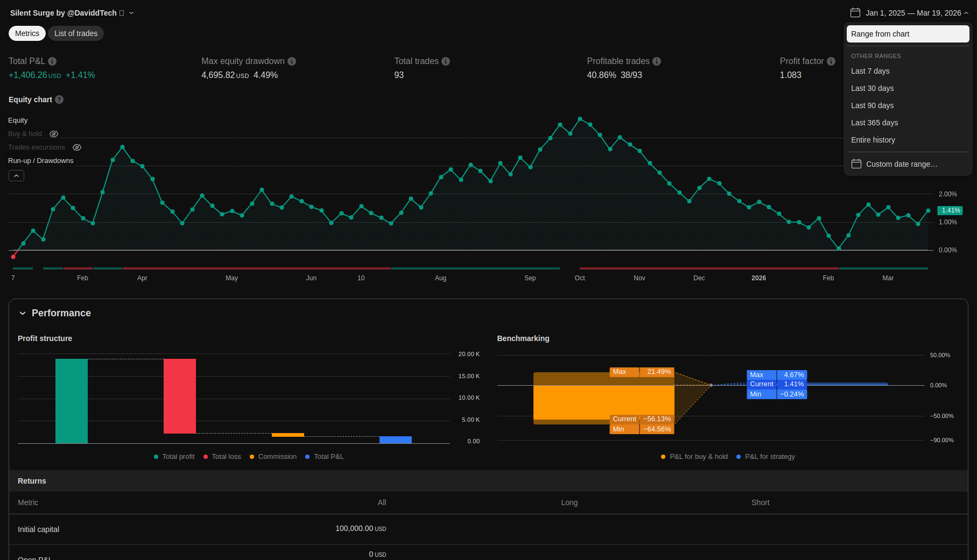Show the Buy & hold series
Screen dimensions: 977x560
click(x=54, y=134)
